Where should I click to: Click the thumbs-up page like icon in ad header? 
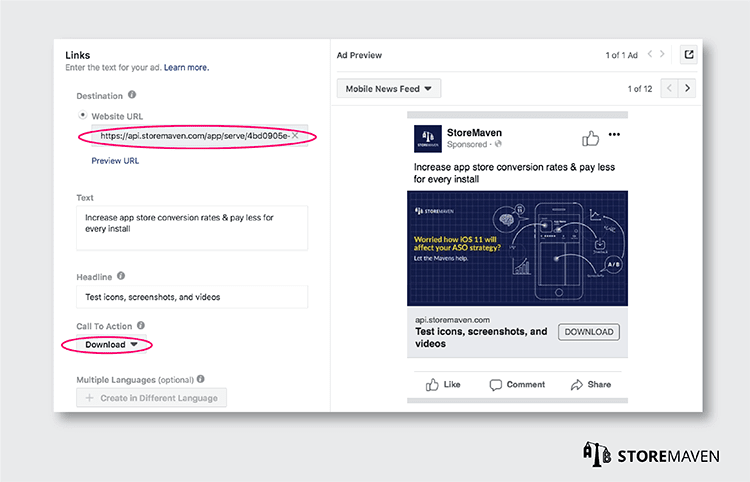pos(590,138)
